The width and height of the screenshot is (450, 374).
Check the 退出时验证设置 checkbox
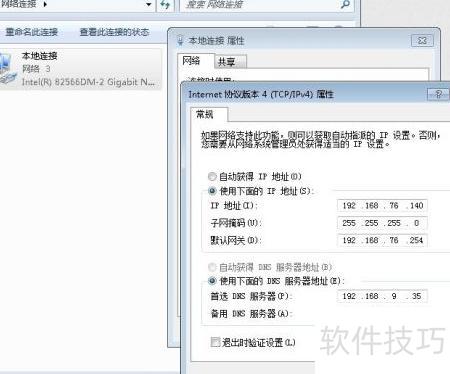pyautogui.click(x=215, y=342)
